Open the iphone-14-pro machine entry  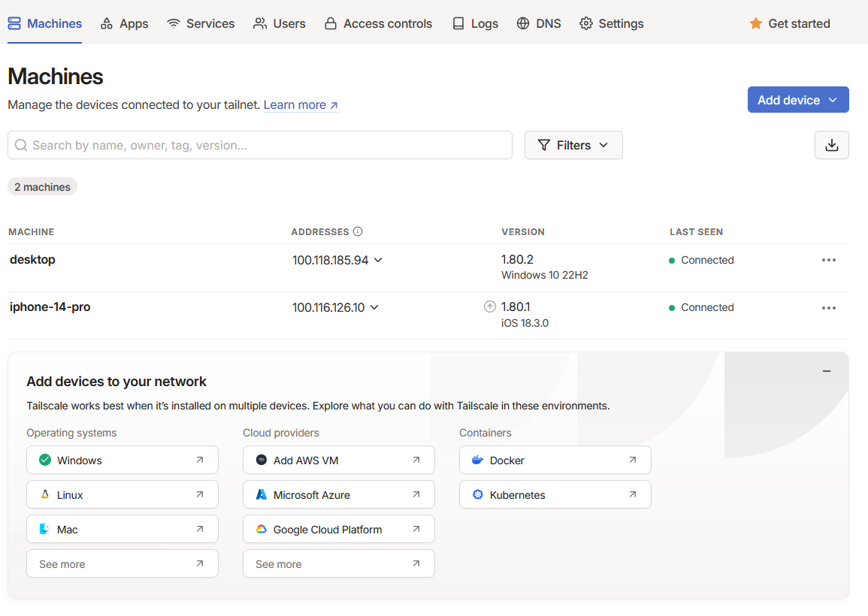tap(50, 306)
